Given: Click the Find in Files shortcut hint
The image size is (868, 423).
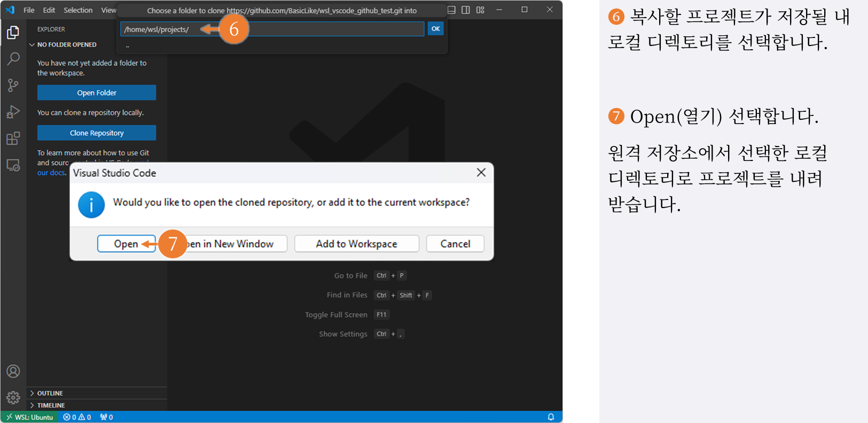Looking at the screenshot, I should coord(379,295).
